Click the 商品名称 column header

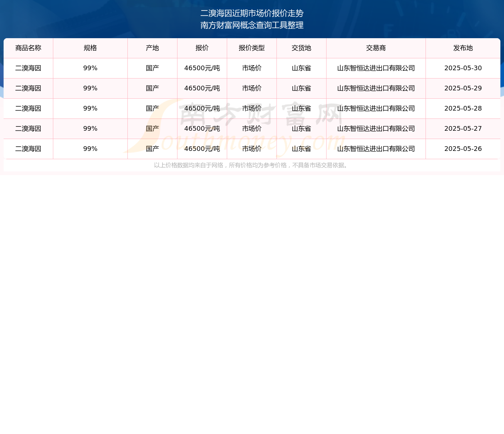coord(28,48)
